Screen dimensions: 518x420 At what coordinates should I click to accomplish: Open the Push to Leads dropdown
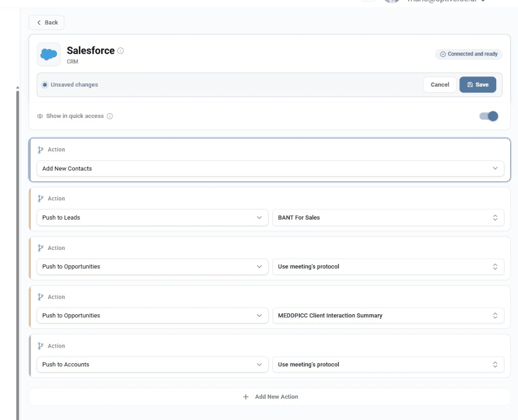[x=152, y=218]
